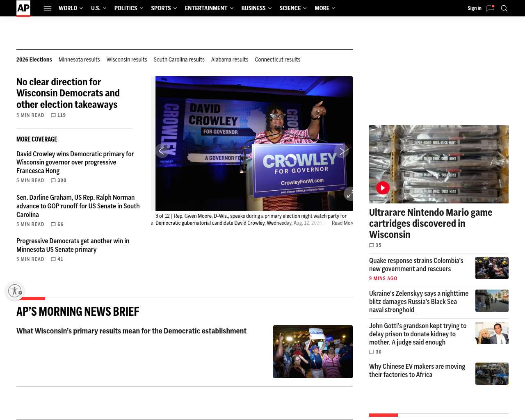Open Quake response strains Colombia headline
The width and height of the screenshot is (525, 420).
click(416, 265)
